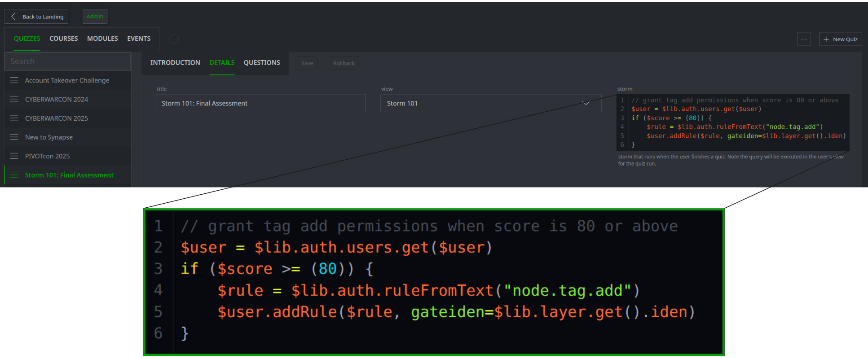Click the chevron arrow in view dropdown
Image resolution: width=868 pixels, height=358 pixels.
586,103
